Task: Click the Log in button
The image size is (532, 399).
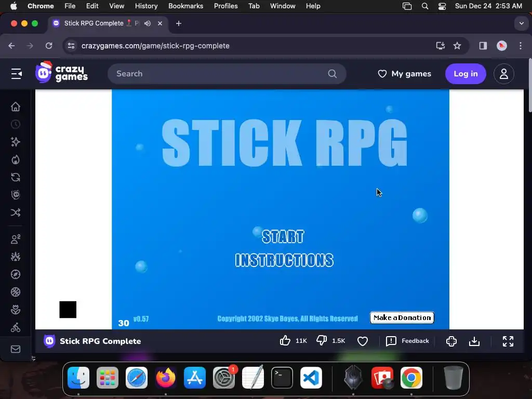Action: coord(465,74)
